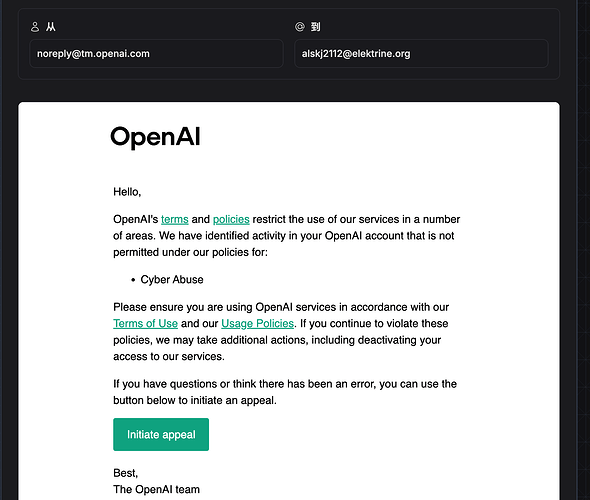Select the sender field noreply@tm.openai.com
The height and width of the screenshot is (500, 590).
point(156,54)
